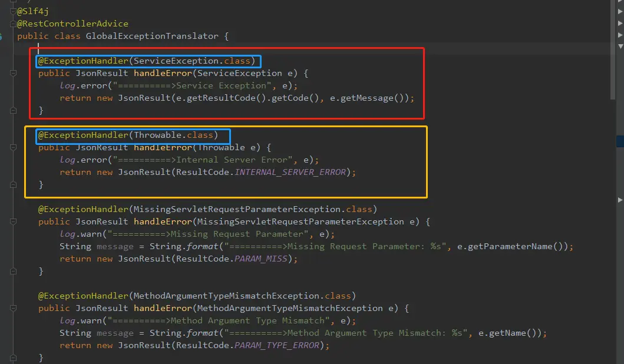Click handleError in the Throwable method signature
Screen dimensions: 624x364
coord(163,148)
